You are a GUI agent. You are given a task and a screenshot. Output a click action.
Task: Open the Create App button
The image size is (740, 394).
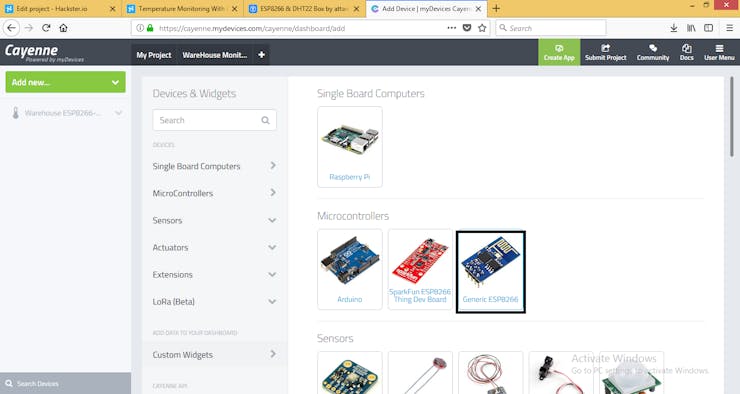point(559,52)
